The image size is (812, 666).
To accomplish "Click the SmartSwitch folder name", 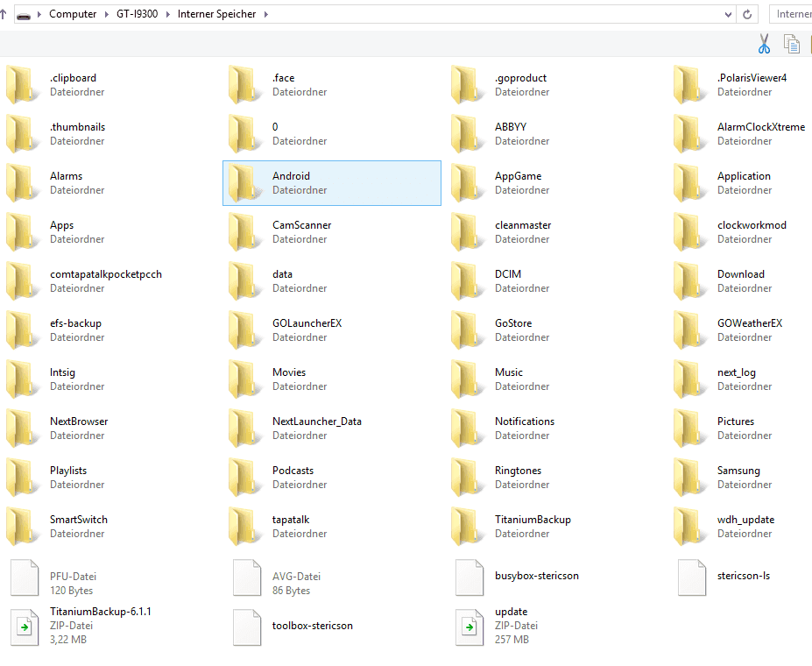I will [79, 520].
